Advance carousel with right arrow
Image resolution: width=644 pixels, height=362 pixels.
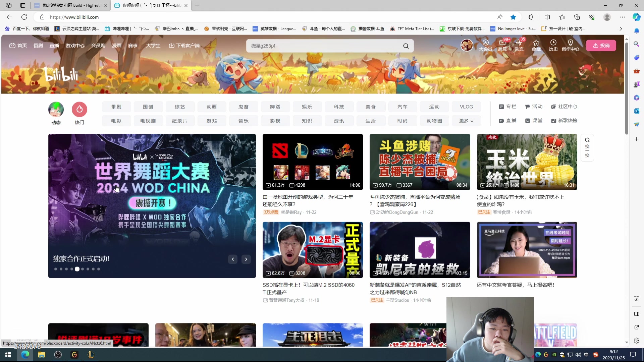click(246, 259)
